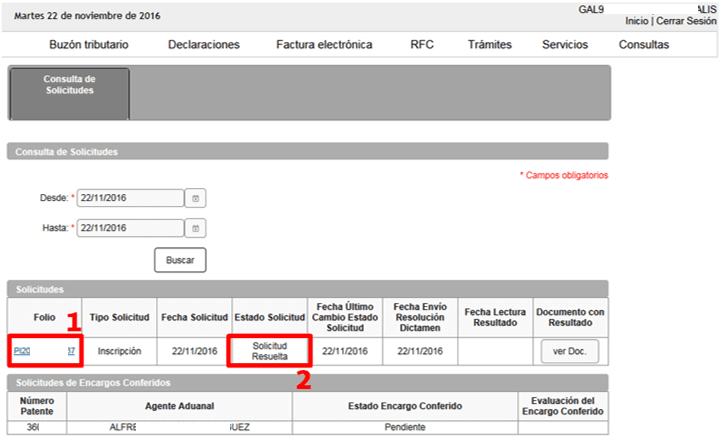724x448 pixels.
Task: Click Estado Solicitud column header
Action: click(x=270, y=317)
